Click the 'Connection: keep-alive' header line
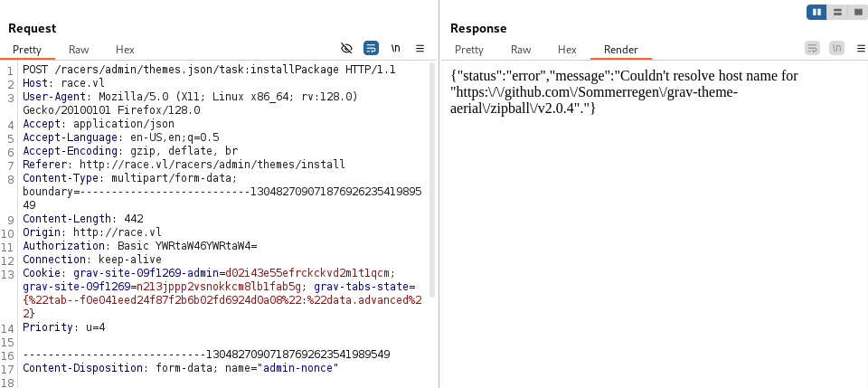 click(x=92, y=259)
